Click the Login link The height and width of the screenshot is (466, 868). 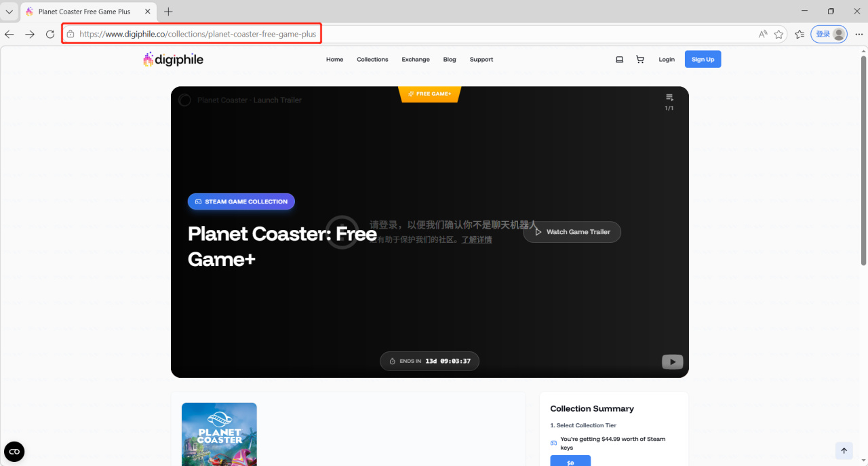[667, 60]
